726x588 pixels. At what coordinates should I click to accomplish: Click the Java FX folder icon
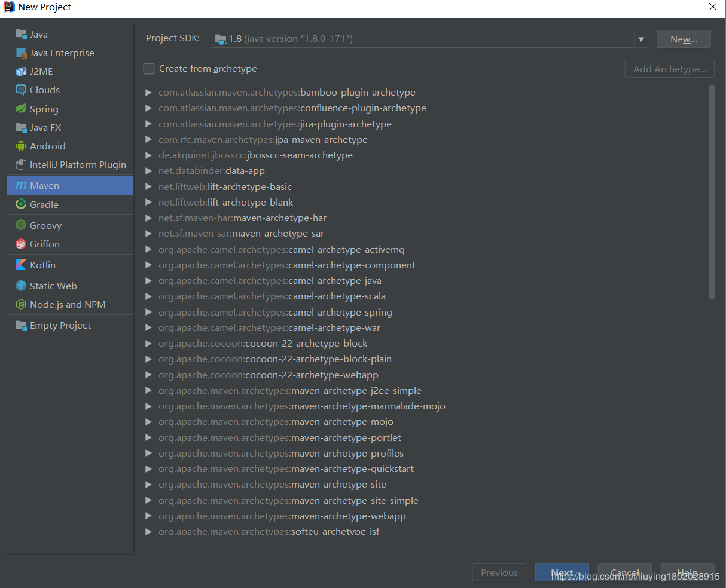[x=21, y=127]
